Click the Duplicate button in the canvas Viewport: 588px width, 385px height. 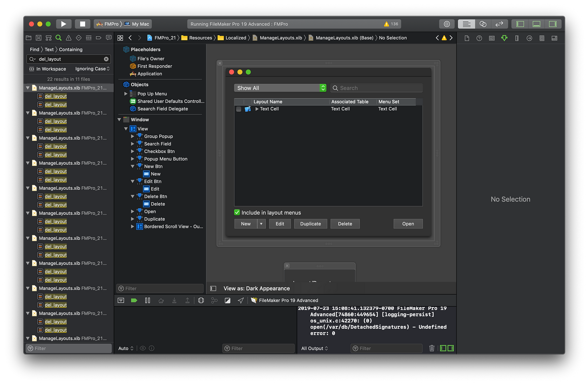(x=310, y=224)
